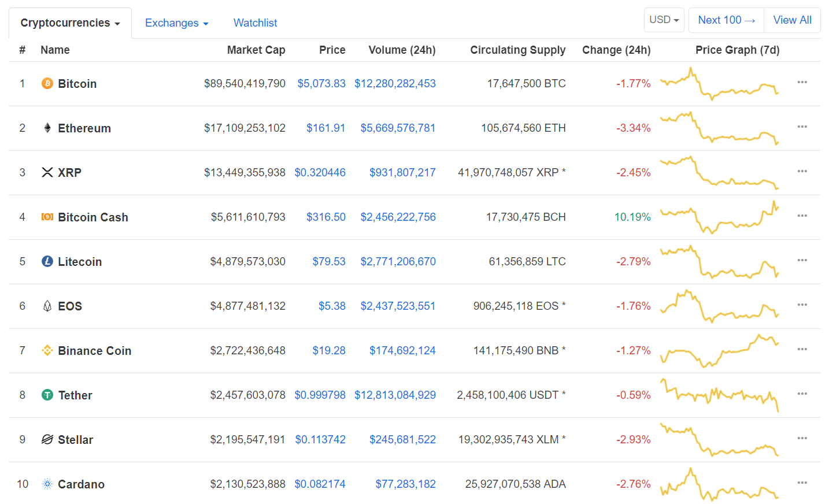The height and width of the screenshot is (504, 825).
Task: Click the Bitcoin Cash logo icon
Action: coord(47,217)
